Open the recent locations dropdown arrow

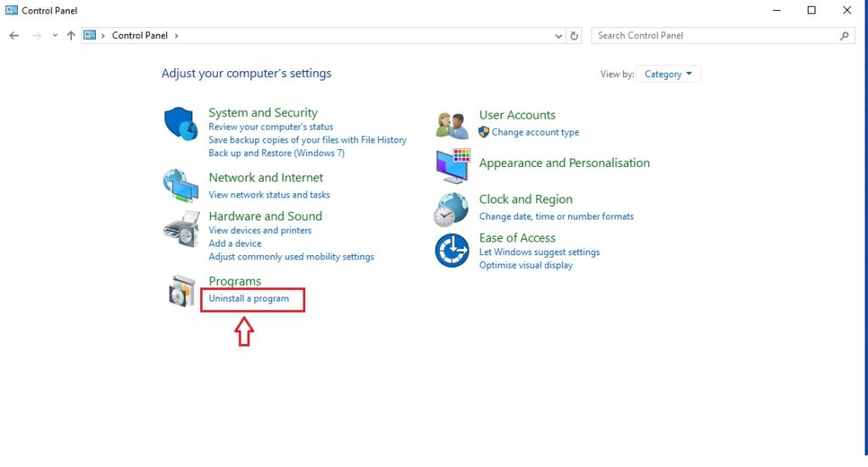55,36
